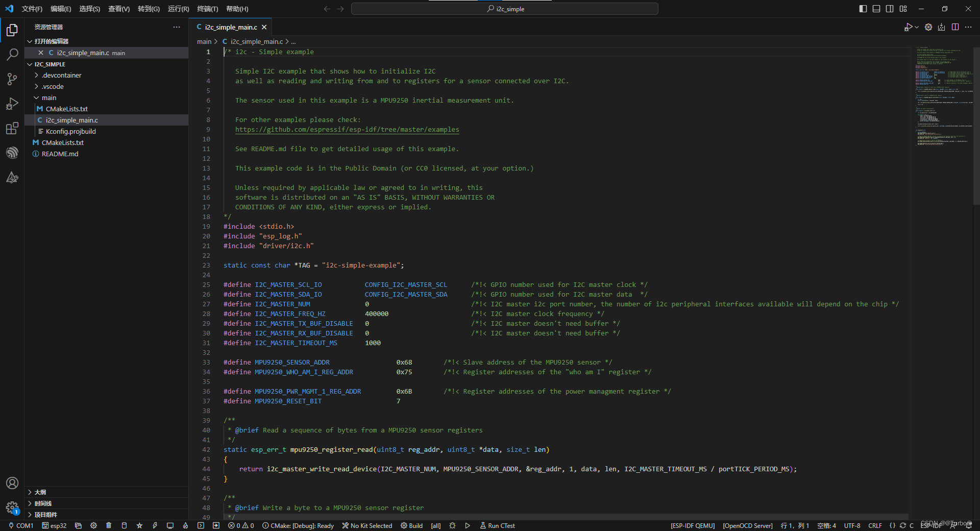980x531 pixels.
Task: Toggle the primary sidebar visibility
Action: (863, 9)
